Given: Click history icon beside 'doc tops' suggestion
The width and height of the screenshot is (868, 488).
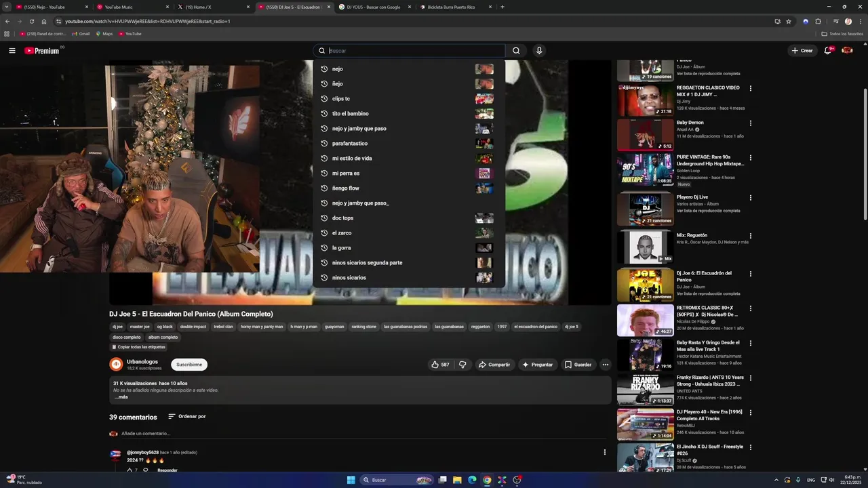Looking at the screenshot, I should point(324,218).
